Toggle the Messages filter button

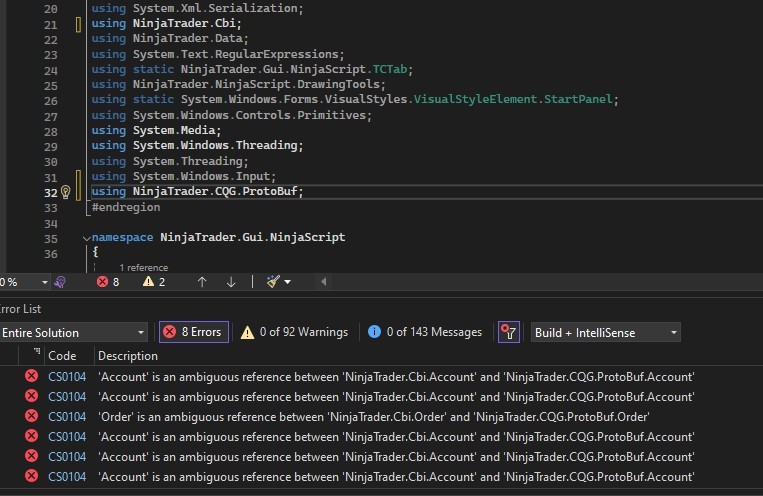[425, 332]
